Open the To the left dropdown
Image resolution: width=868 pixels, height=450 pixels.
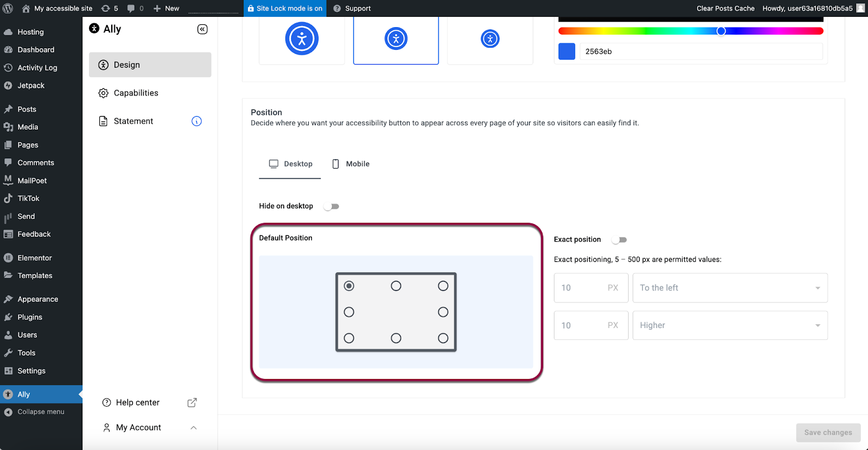[x=730, y=288]
